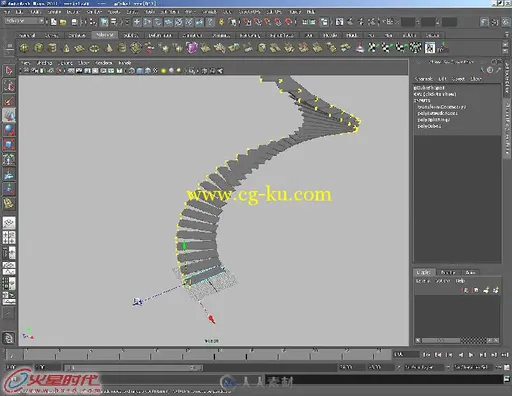Screen dimensions: 512x396
Task: Toggle select by component type mode
Action: (x=114, y=22)
